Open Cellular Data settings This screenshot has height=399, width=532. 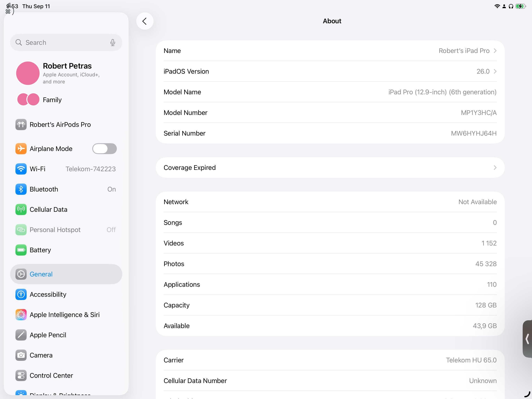(x=66, y=210)
